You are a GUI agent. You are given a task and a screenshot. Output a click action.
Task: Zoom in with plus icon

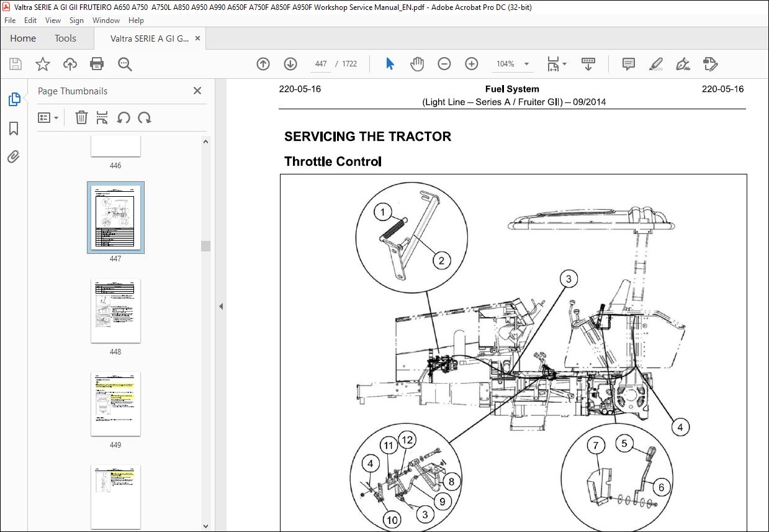coord(472,64)
